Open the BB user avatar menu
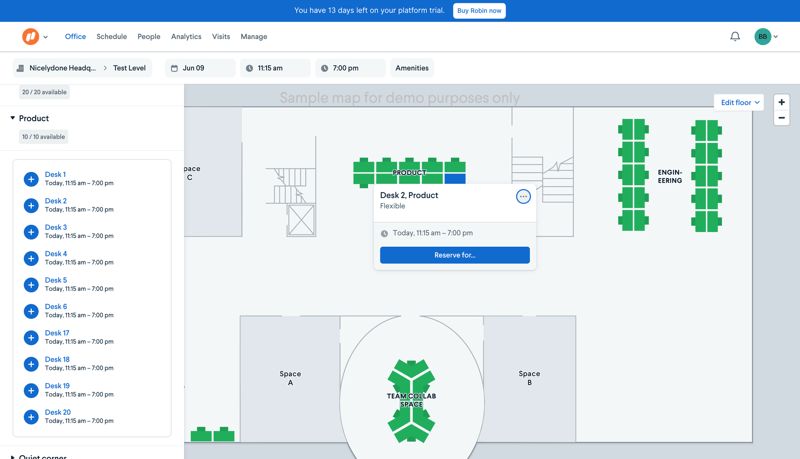Viewport: 800px width, 459px height. click(x=766, y=36)
